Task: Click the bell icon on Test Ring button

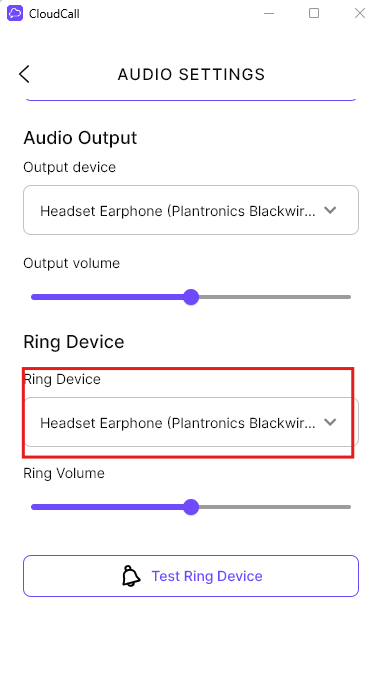Action: [131, 576]
